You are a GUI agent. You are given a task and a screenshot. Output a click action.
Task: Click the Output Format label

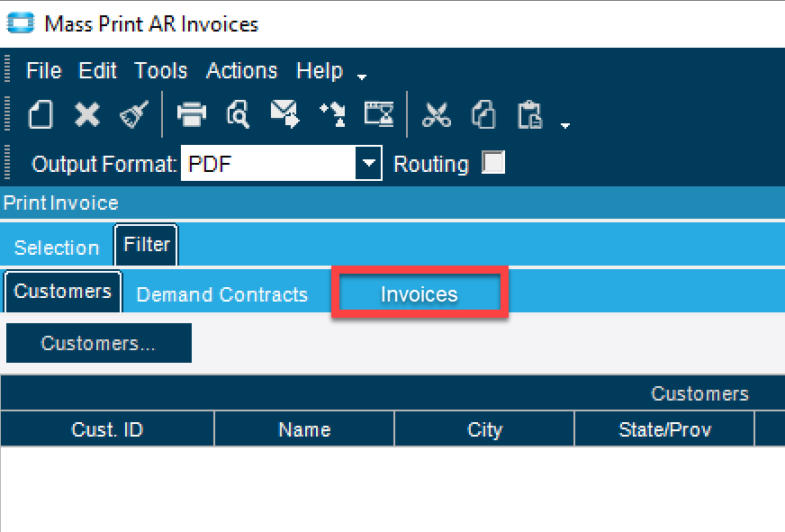pos(104,164)
